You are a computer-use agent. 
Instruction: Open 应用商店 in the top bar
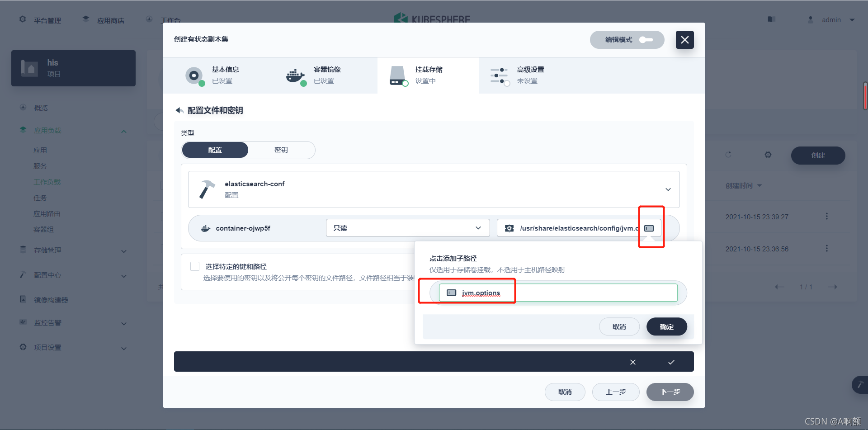pyautogui.click(x=110, y=20)
